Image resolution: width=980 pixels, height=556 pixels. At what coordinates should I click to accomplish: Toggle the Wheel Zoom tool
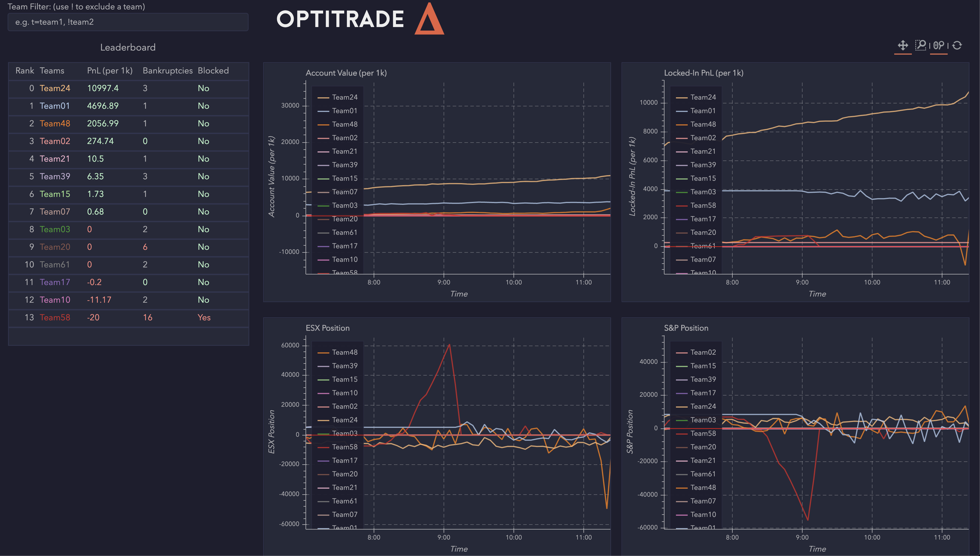[x=938, y=46]
